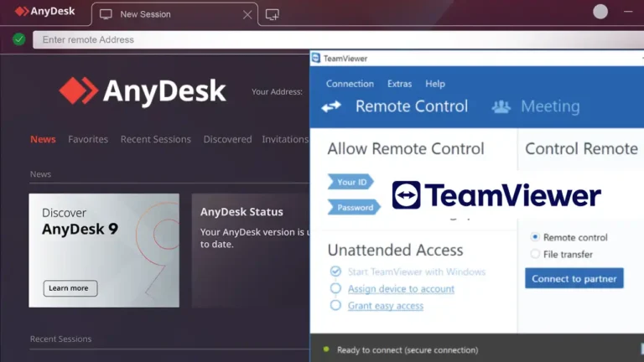This screenshot has width=644, height=362.
Task: Check the Grant easy access circle
Action: point(335,305)
